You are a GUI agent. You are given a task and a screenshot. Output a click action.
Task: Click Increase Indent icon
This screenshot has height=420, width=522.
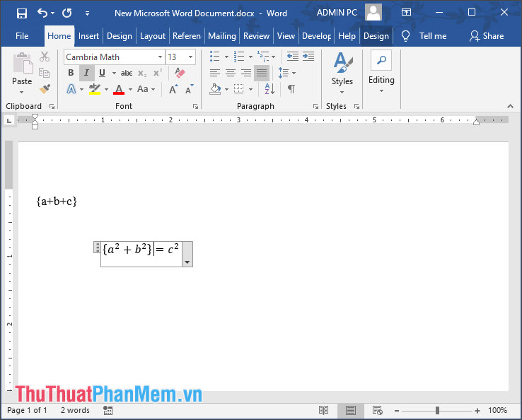(308, 57)
